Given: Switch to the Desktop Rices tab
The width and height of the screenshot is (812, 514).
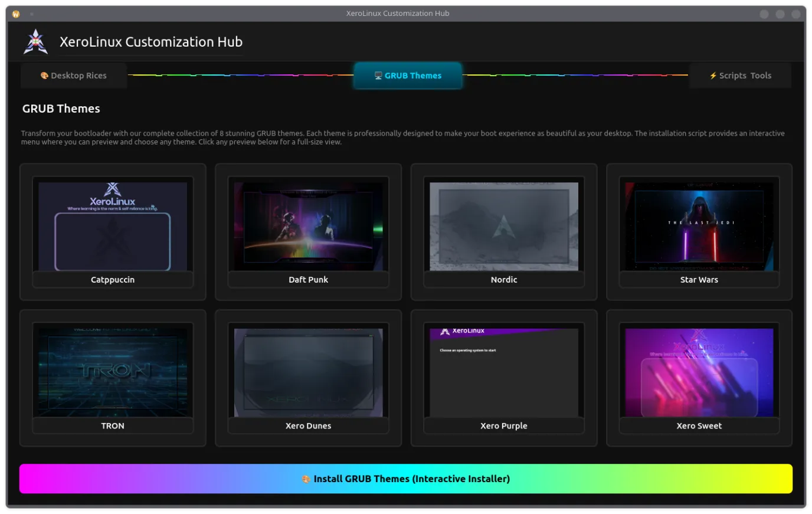Looking at the screenshot, I should coord(74,76).
